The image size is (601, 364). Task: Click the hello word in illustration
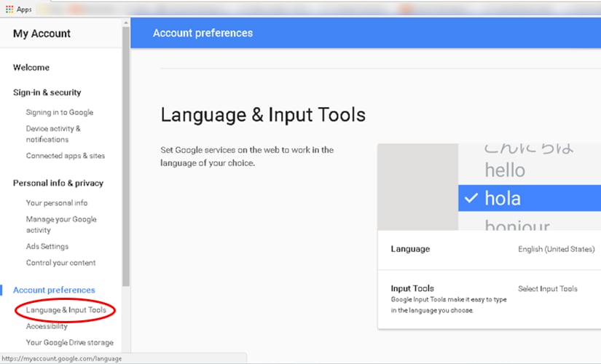click(505, 170)
